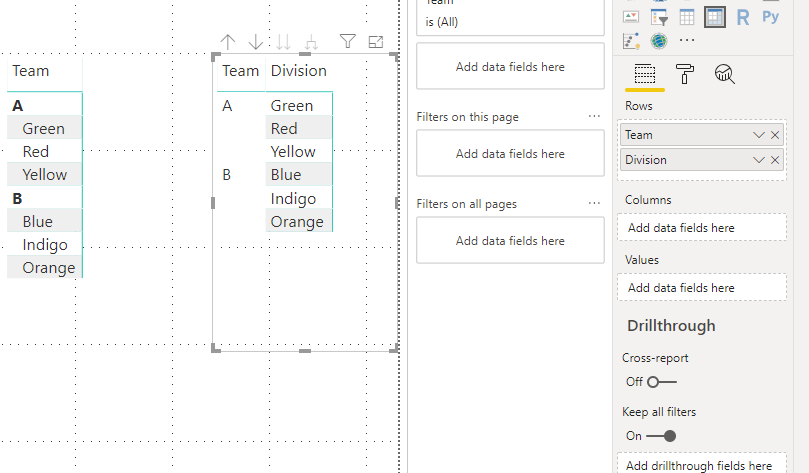Select the R script visual
This screenshot has height=473, width=809.
click(x=742, y=18)
